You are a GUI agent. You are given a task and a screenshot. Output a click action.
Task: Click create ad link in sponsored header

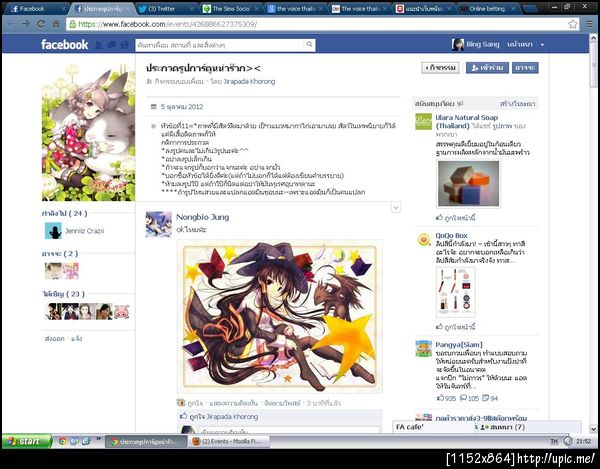tap(517, 104)
